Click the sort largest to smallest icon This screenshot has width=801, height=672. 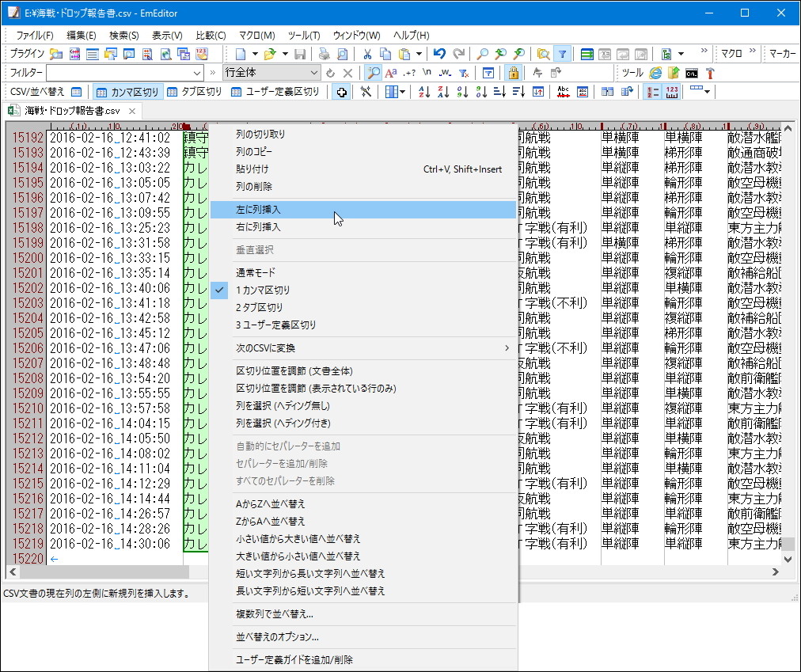(x=481, y=92)
